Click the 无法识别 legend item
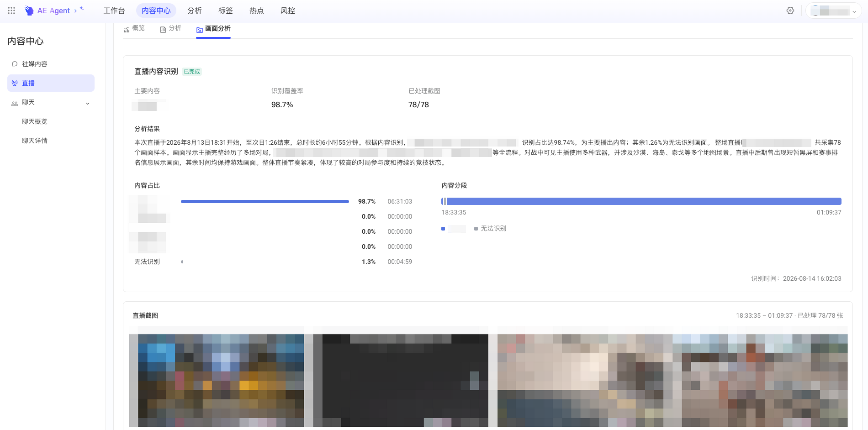The height and width of the screenshot is (430, 868). [490, 228]
